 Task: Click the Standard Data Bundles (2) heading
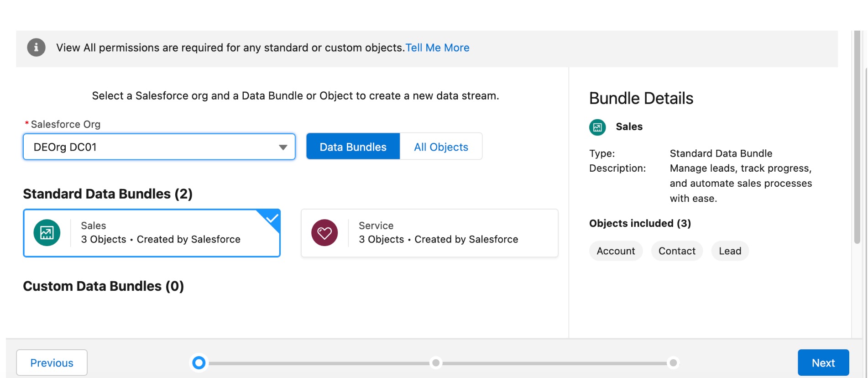point(108,194)
